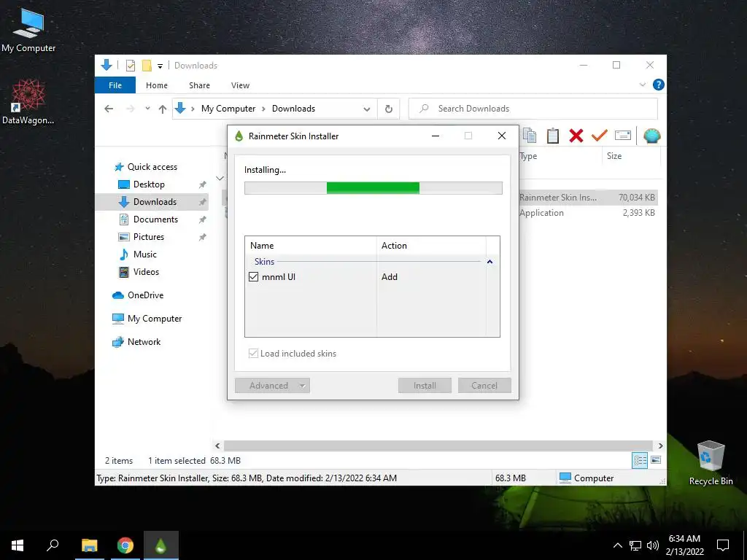Open the File tab in Explorer

[115, 85]
